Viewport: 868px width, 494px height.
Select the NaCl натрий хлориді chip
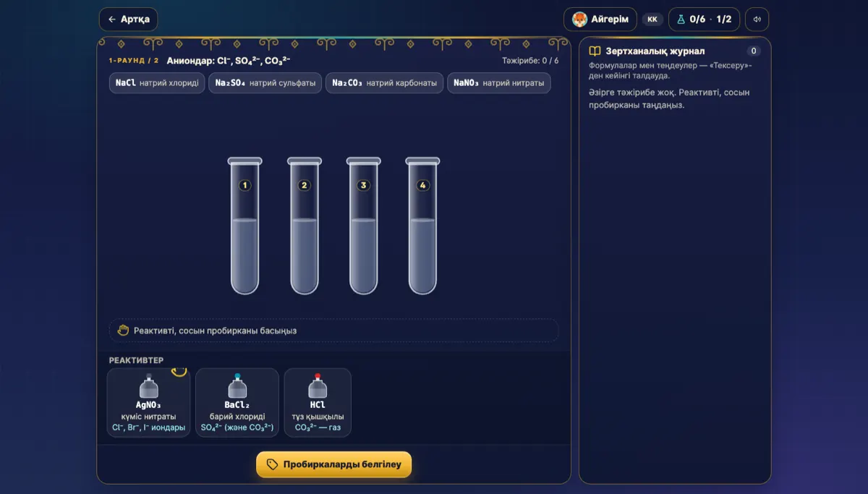point(157,83)
